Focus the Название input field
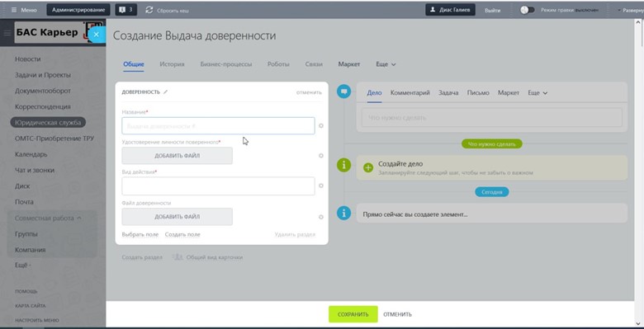Screen dimensions: 644x329 218,126
